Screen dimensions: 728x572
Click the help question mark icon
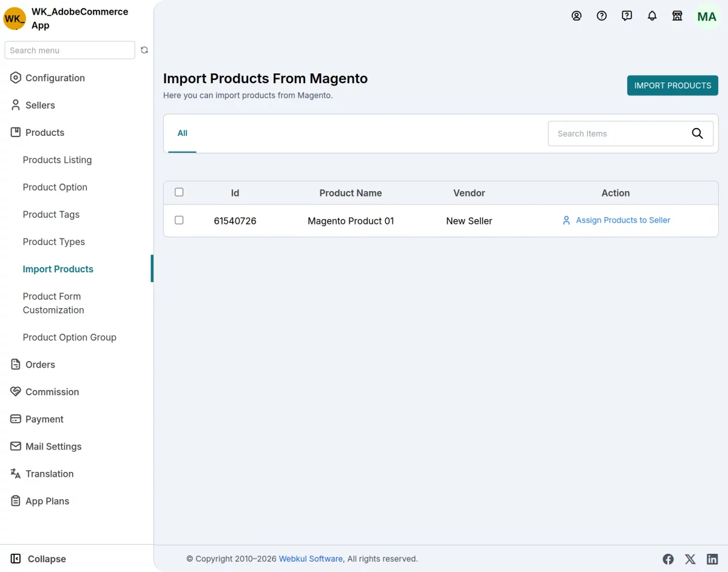click(602, 16)
